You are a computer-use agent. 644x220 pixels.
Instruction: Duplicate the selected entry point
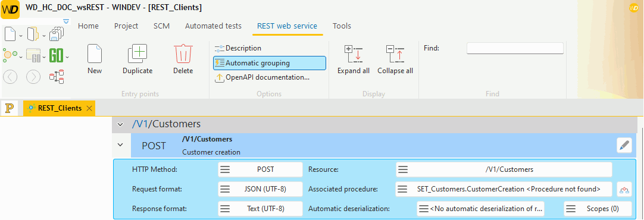point(137,59)
